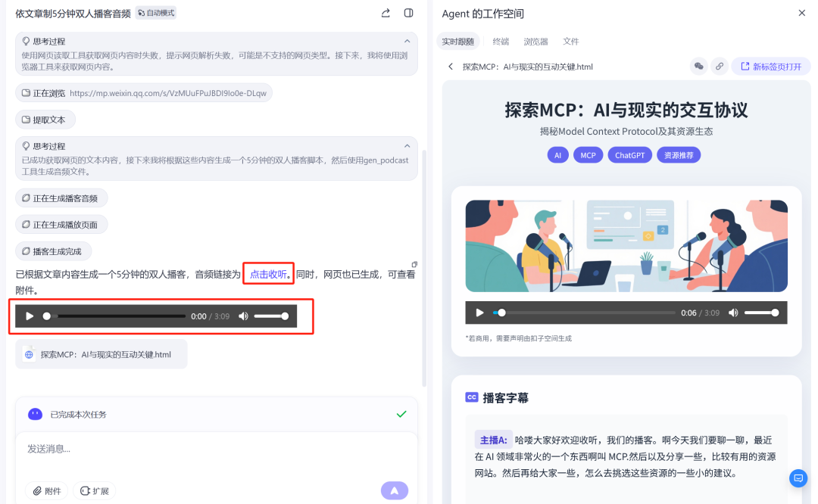The width and height of the screenshot is (818, 504).
Task: Click the 自动模式 mode badge
Action: tap(156, 13)
